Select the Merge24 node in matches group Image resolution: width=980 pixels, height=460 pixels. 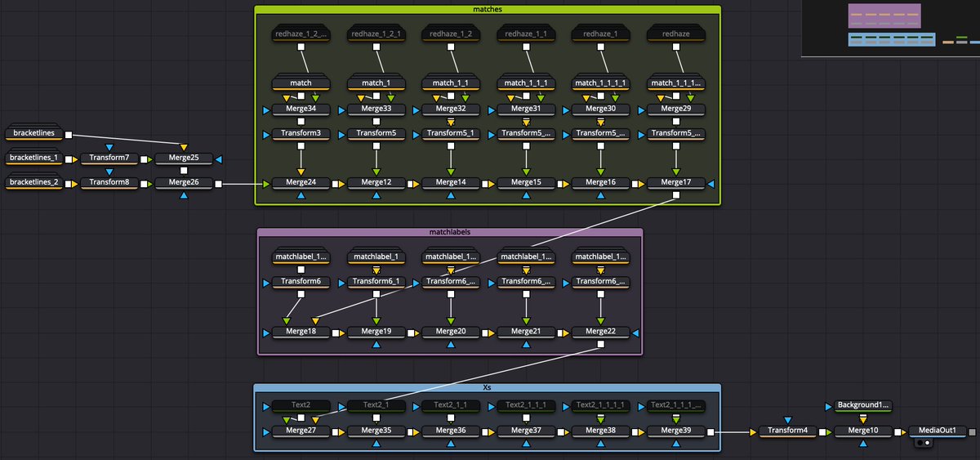tap(301, 183)
